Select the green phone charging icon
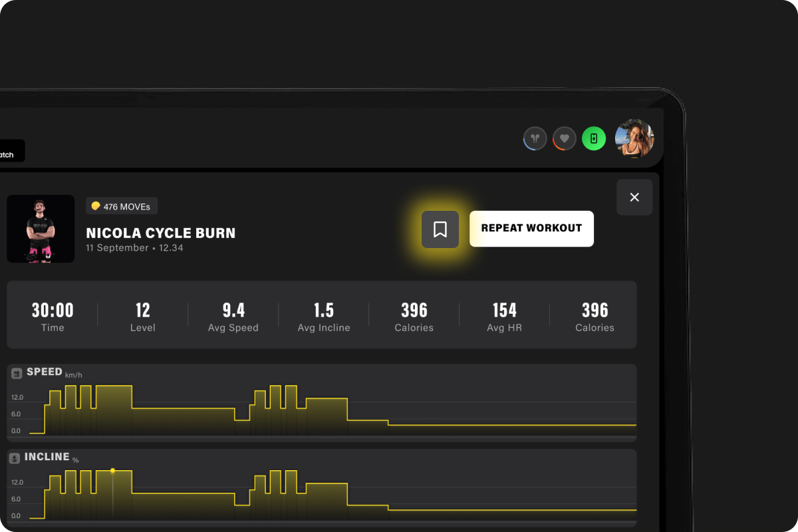The height and width of the screenshot is (532, 798). tap(594, 139)
